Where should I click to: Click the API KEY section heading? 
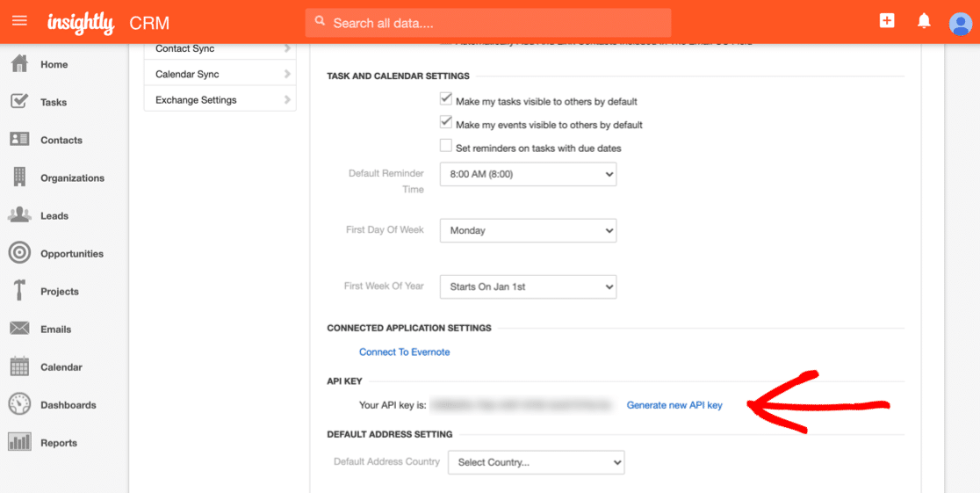(344, 381)
